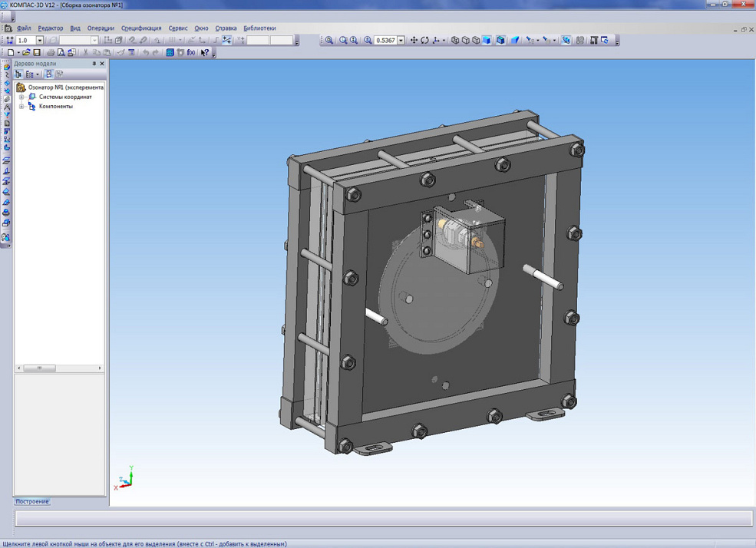The image size is (756, 548).
Task: Open the Операции menu
Action: click(x=101, y=28)
